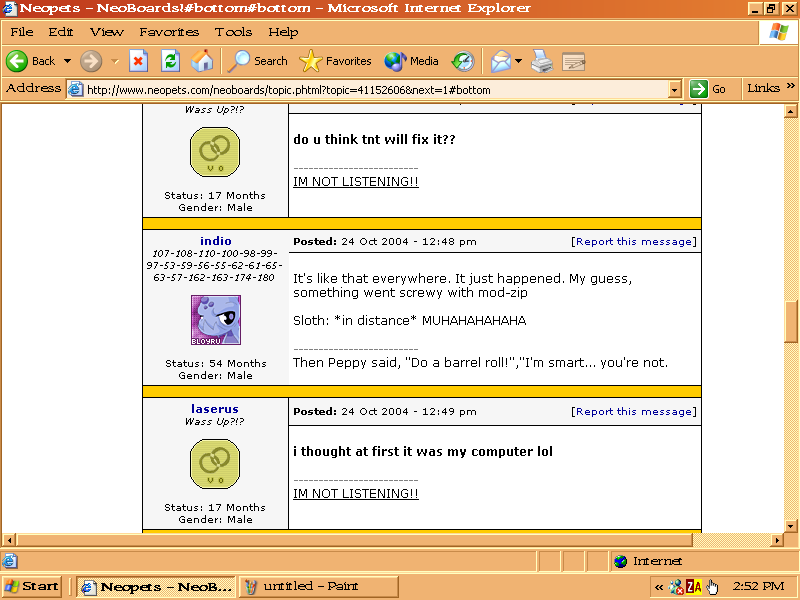This screenshot has width=800, height=600.
Task: Click the hand tray icon
Action: [x=712, y=587]
